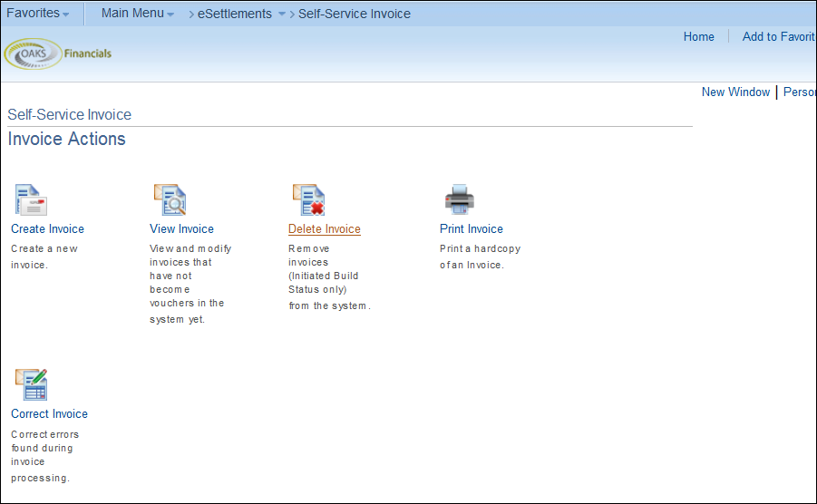This screenshot has width=817, height=504.
Task: Open the dropdown arrow beside eSettlements
Action: pos(281,15)
